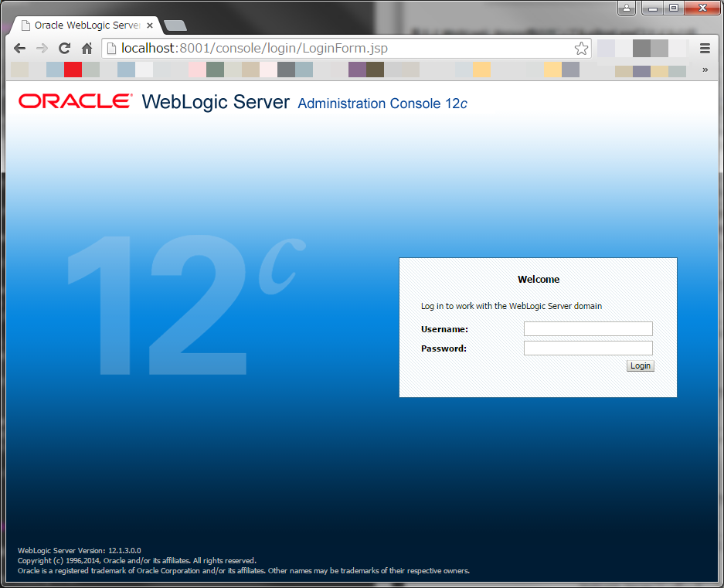Go to the browser home page
Image resolution: width=724 pixels, height=588 pixels.
coord(87,48)
